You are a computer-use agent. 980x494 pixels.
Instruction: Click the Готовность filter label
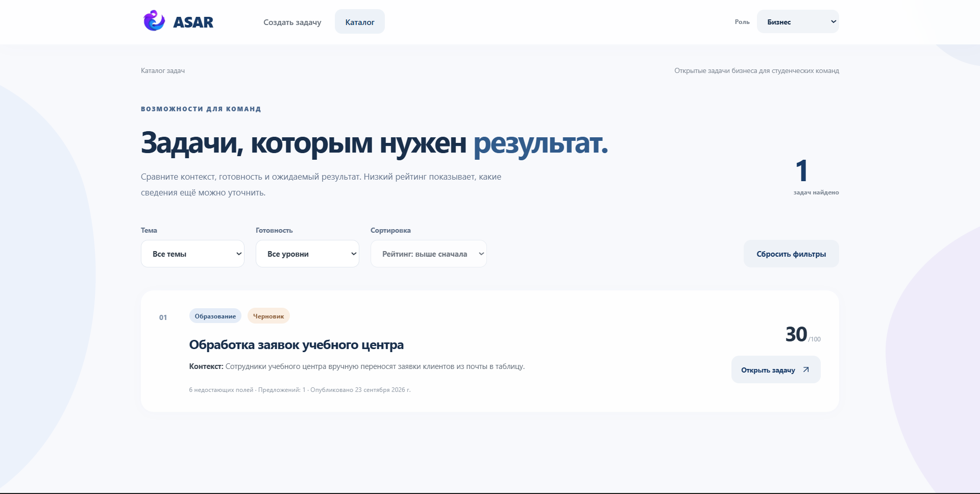click(274, 230)
